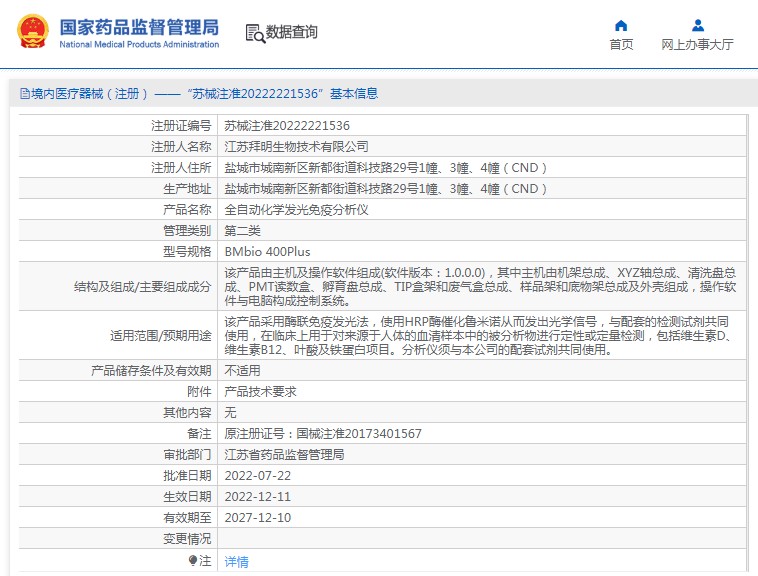Click the 附件 row label
Viewport: 758px width, 576px height.
[x=199, y=391]
